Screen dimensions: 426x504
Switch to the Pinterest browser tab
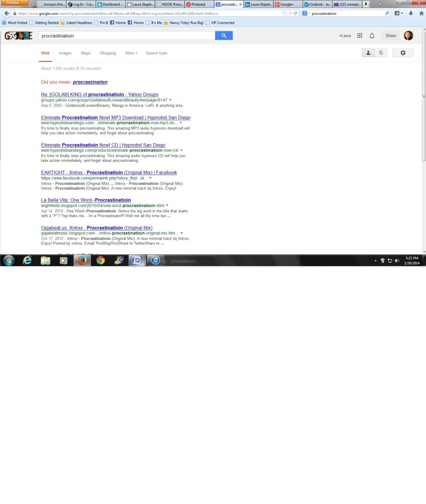[x=199, y=4]
